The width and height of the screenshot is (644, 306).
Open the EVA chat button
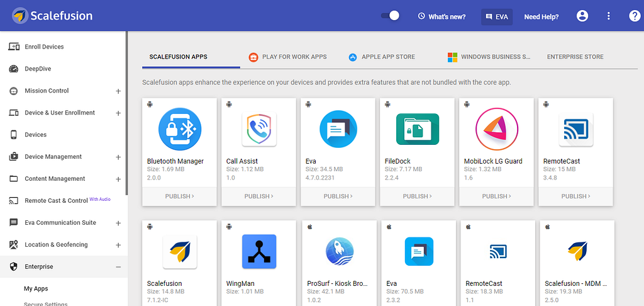coord(497,17)
